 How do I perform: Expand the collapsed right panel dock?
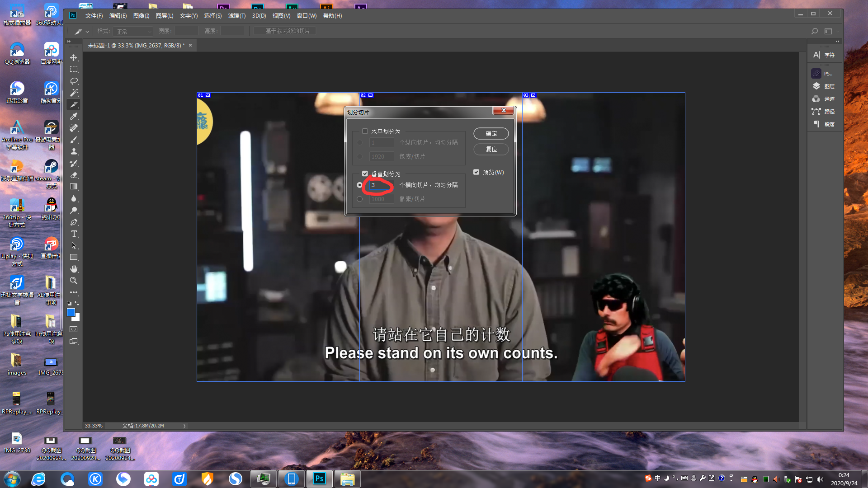click(837, 41)
